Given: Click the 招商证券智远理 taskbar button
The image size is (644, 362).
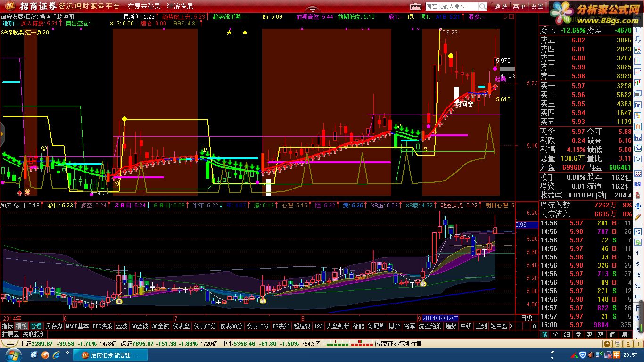Looking at the screenshot, I should coord(111,354).
